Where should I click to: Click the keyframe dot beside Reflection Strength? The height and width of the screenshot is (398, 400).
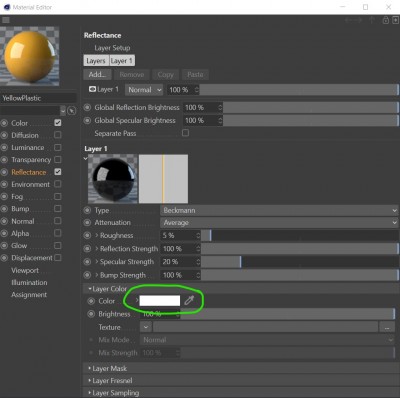point(87,249)
